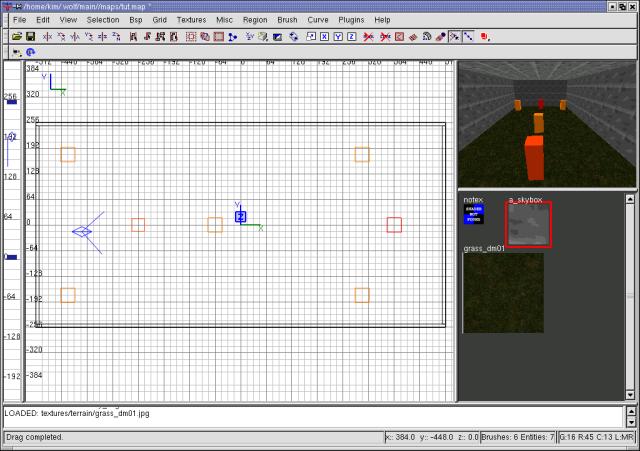This screenshot has height=451, width=640.
Task: Open the Edit menu
Action: click(43, 20)
